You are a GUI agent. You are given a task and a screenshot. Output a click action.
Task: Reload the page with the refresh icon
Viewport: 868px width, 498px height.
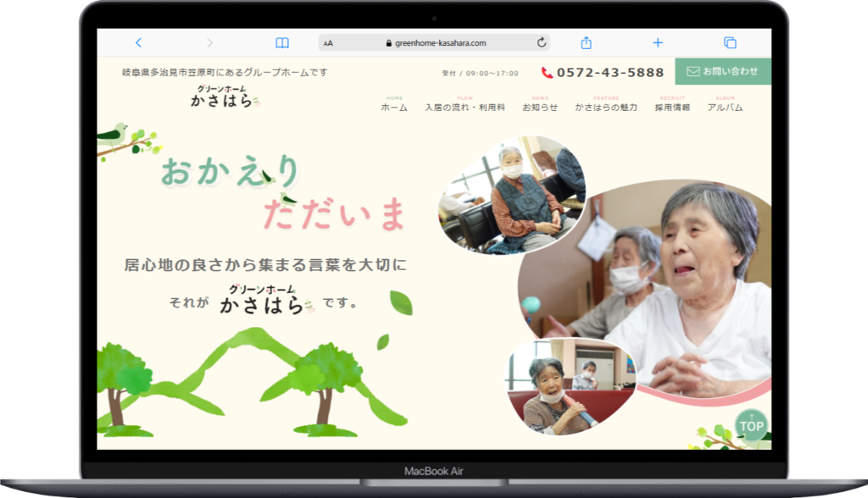point(542,42)
